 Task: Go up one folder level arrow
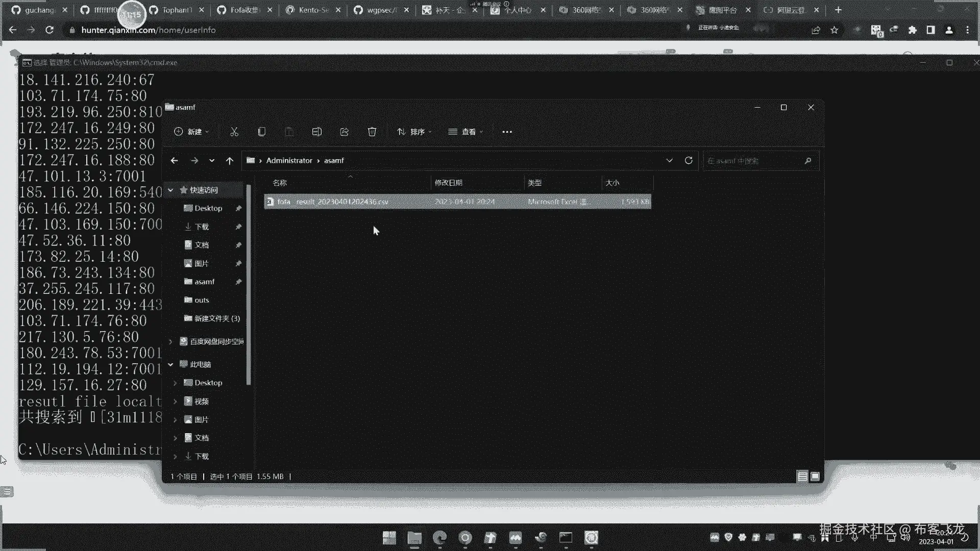(230, 161)
